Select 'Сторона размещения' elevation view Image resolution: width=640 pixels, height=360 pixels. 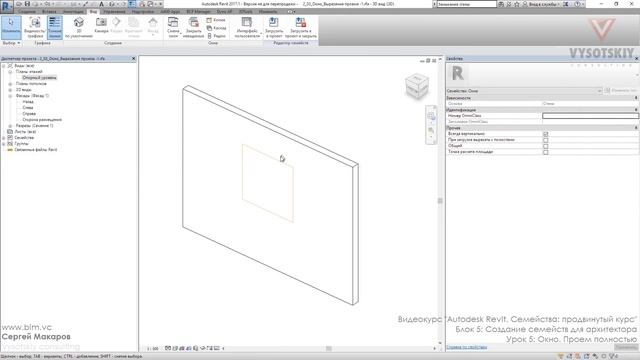pyautogui.click(x=42, y=120)
